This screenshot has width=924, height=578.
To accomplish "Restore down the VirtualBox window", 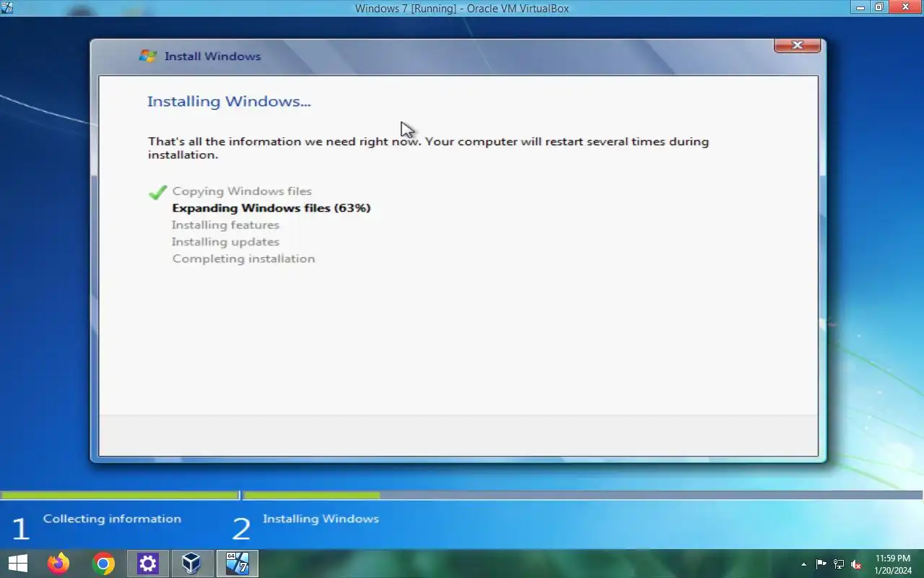I will pyautogui.click(x=879, y=7).
